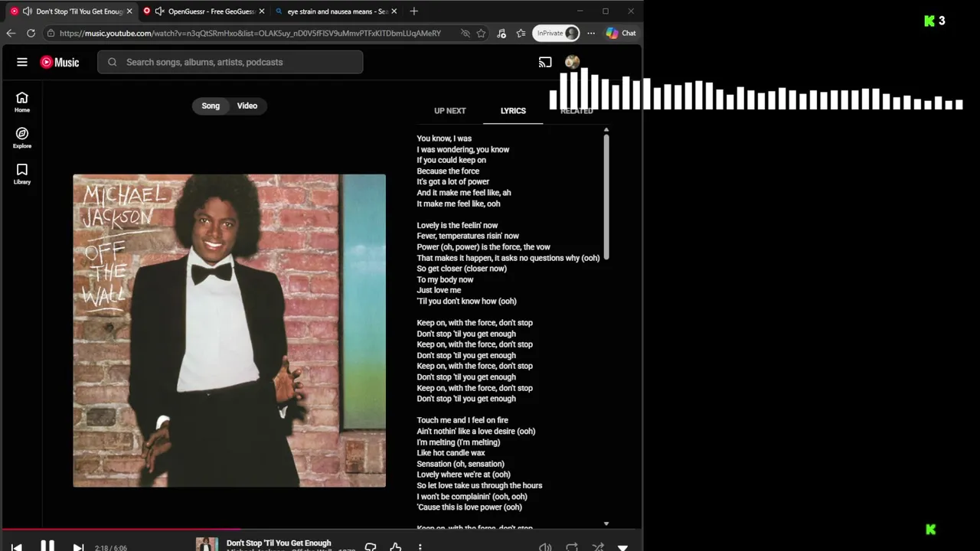
Task: Refresh the page
Action: (x=31, y=33)
